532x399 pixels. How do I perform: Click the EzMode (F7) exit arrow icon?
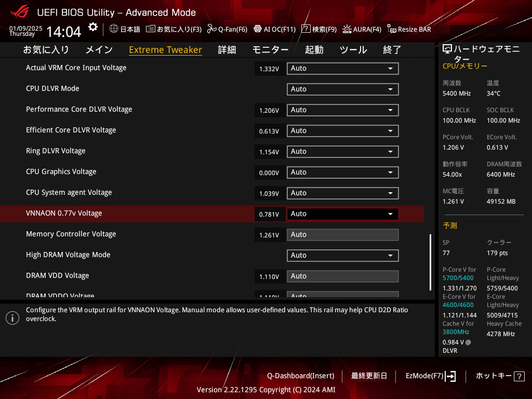(450, 376)
